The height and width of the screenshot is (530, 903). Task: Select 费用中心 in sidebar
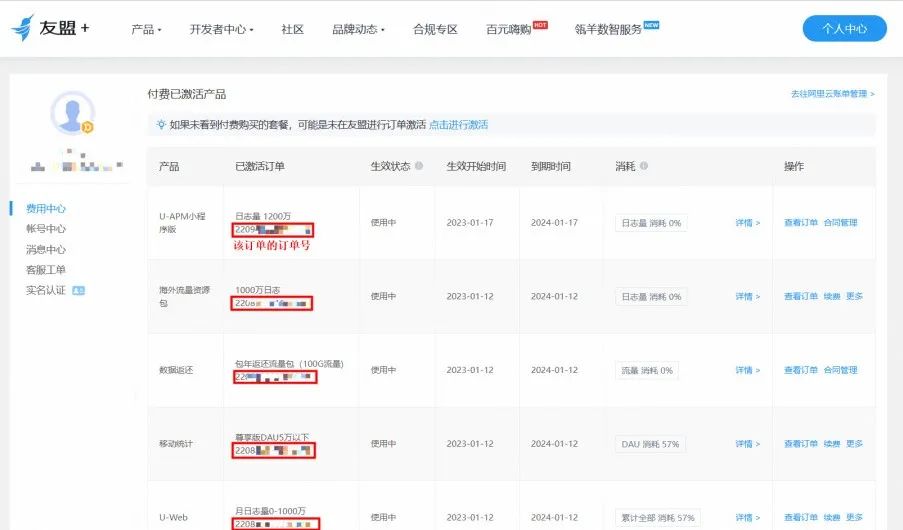[x=46, y=209]
